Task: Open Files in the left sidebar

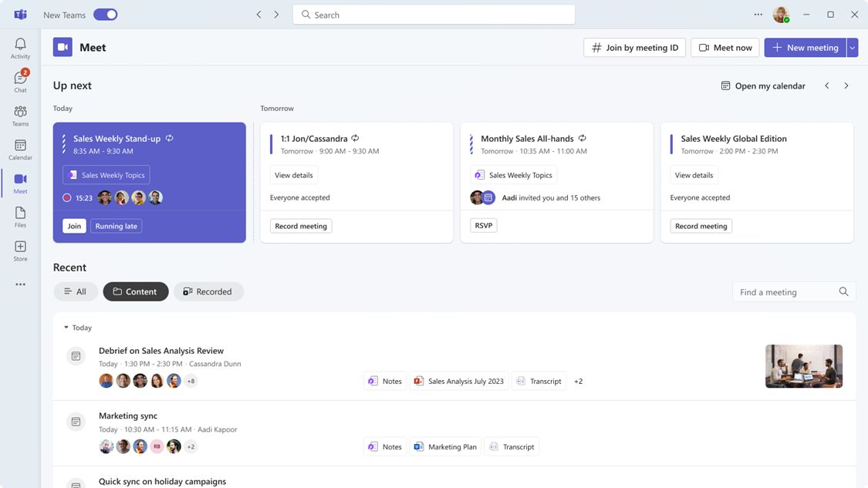Action: tap(20, 216)
